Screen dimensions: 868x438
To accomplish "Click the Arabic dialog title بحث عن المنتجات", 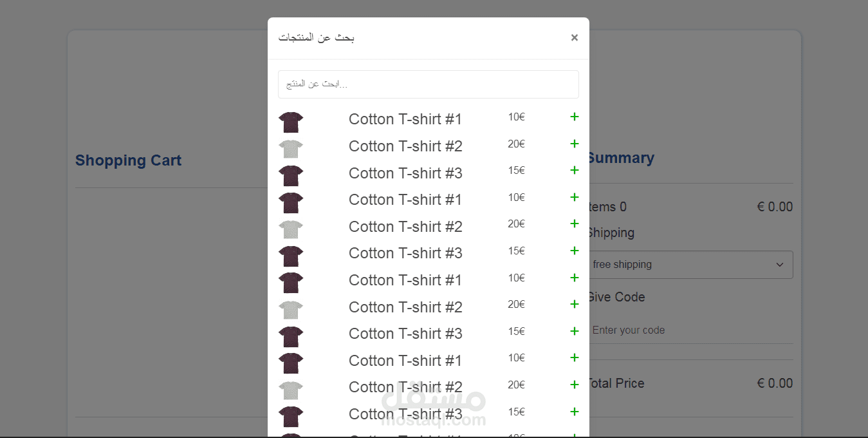I will (317, 37).
